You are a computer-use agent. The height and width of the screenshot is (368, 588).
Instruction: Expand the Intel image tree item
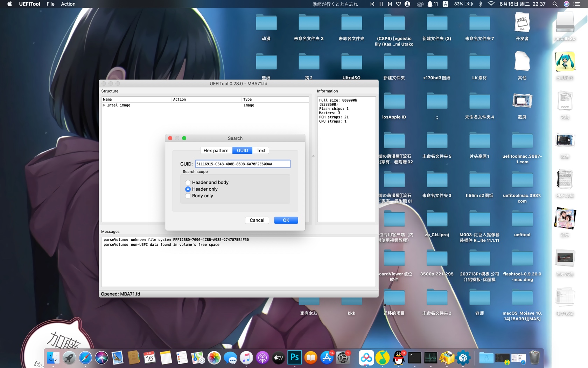pos(104,105)
